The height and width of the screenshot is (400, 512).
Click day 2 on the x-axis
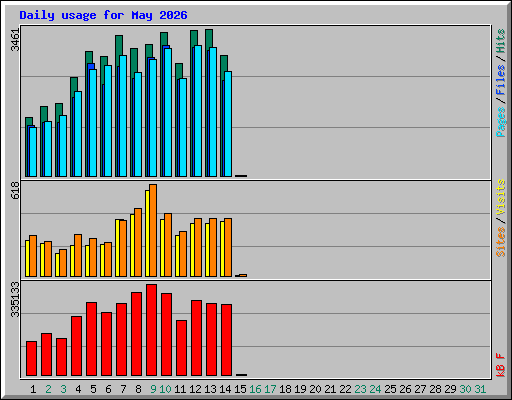[48, 389]
